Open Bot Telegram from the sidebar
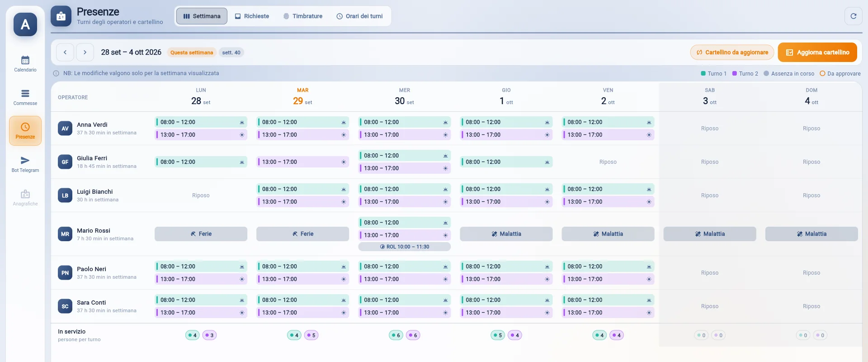The image size is (868, 362). pyautogui.click(x=25, y=164)
